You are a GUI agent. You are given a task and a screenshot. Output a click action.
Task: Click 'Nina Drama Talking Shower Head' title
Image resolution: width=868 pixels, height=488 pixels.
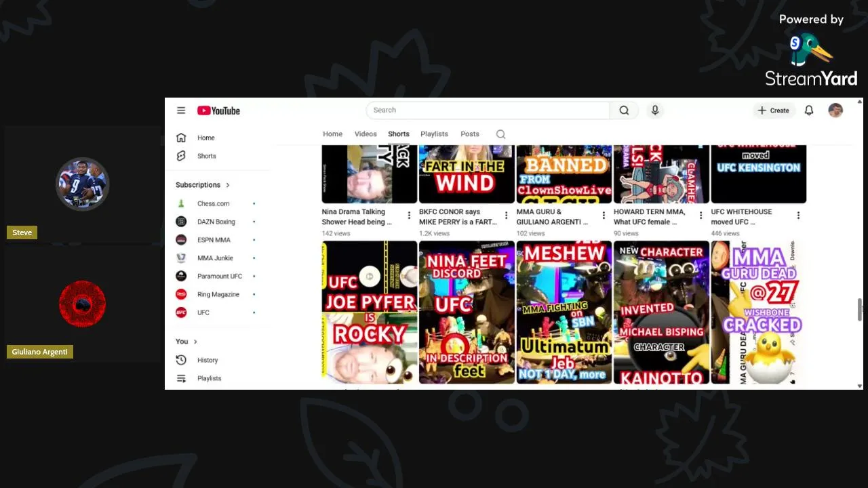[357, 217]
